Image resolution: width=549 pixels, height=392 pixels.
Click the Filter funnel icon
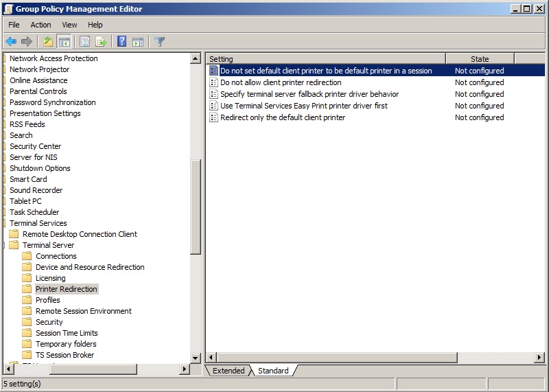(x=159, y=42)
